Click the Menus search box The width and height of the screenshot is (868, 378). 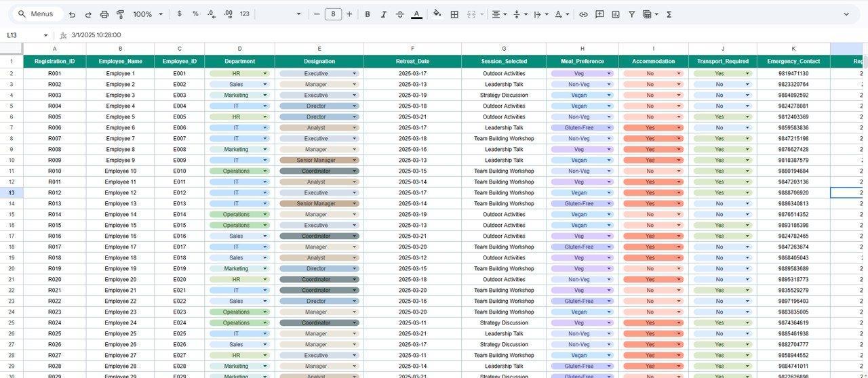tap(39, 14)
